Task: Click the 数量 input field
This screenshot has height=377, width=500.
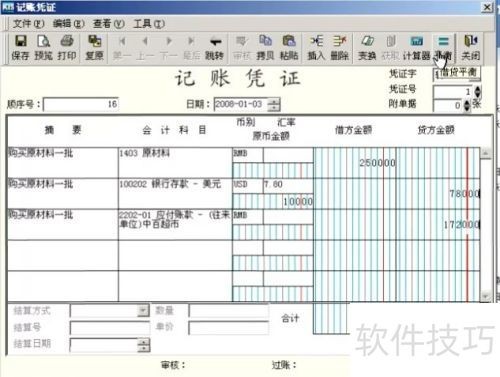Action: [228, 311]
